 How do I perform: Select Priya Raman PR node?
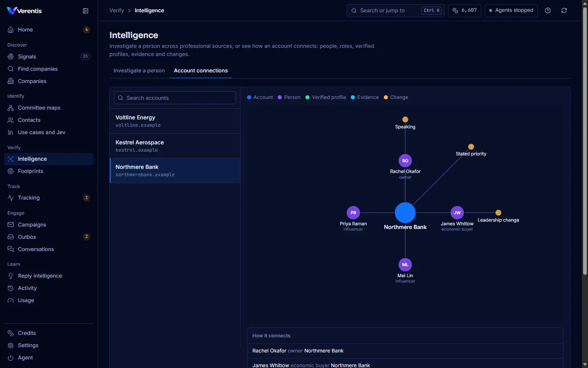tap(353, 213)
